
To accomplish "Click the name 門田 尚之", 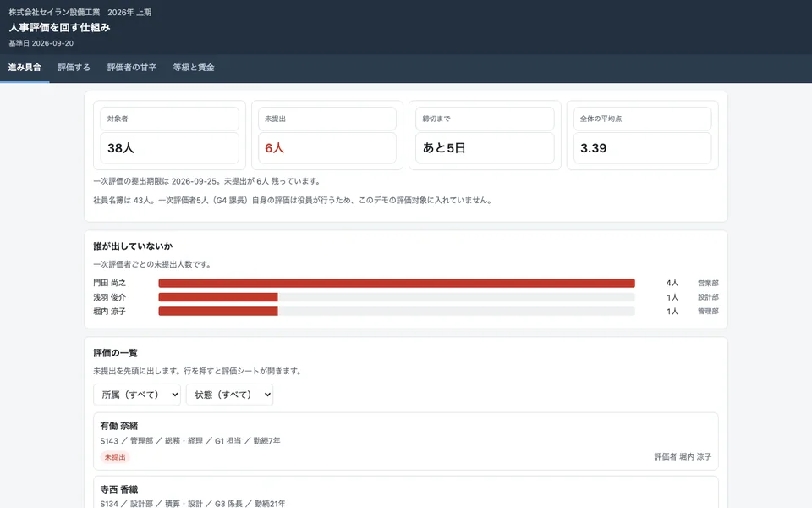I will tap(109, 283).
